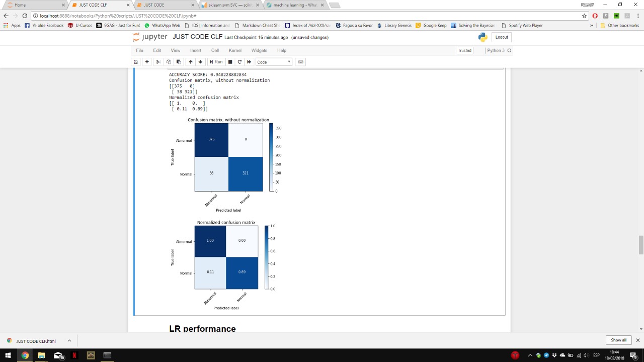Open WhatsApp Web bookmark
Image resolution: width=644 pixels, height=362 pixels.
click(162, 25)
